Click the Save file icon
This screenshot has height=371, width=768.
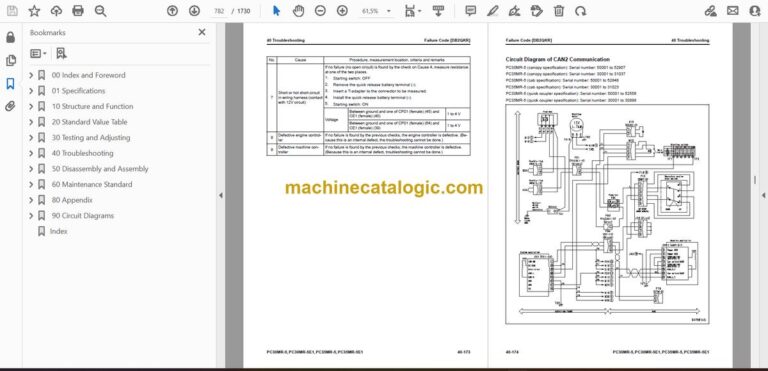pos(12,11)
